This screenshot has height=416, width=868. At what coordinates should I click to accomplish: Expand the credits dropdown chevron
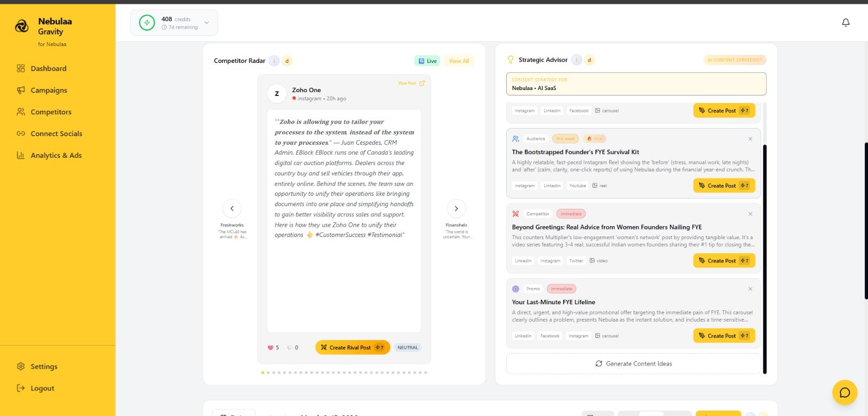(207, 23)
